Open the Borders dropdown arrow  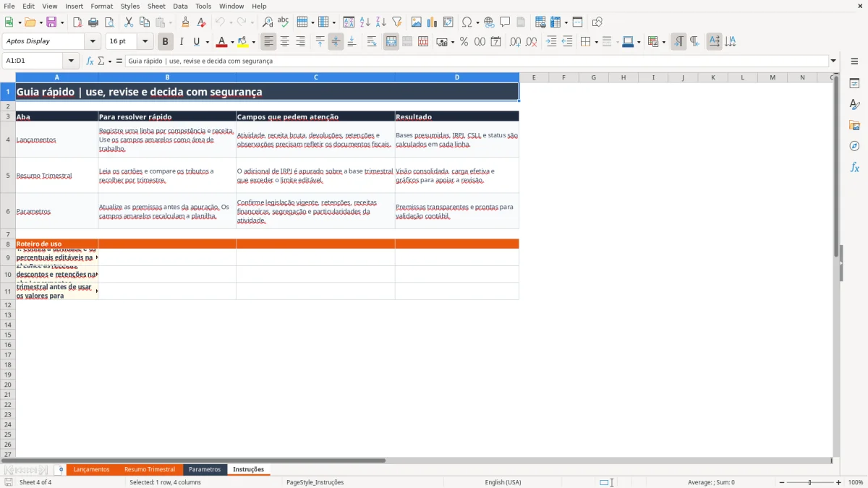(x=595, y=42)
